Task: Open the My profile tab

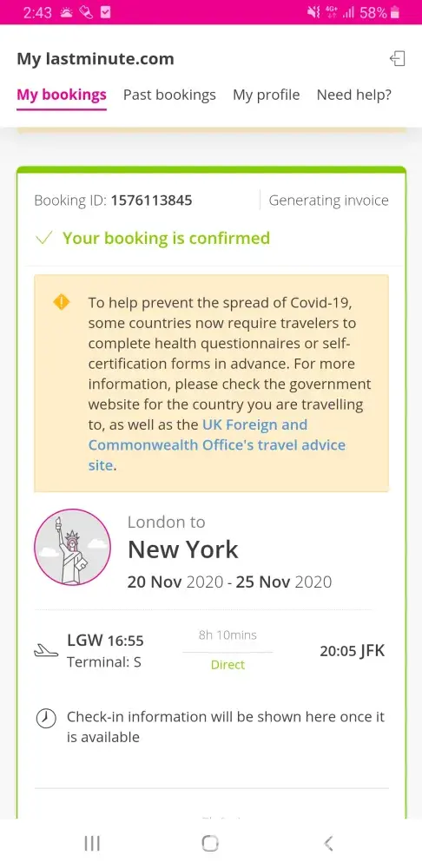Action: tap(267, 95)
